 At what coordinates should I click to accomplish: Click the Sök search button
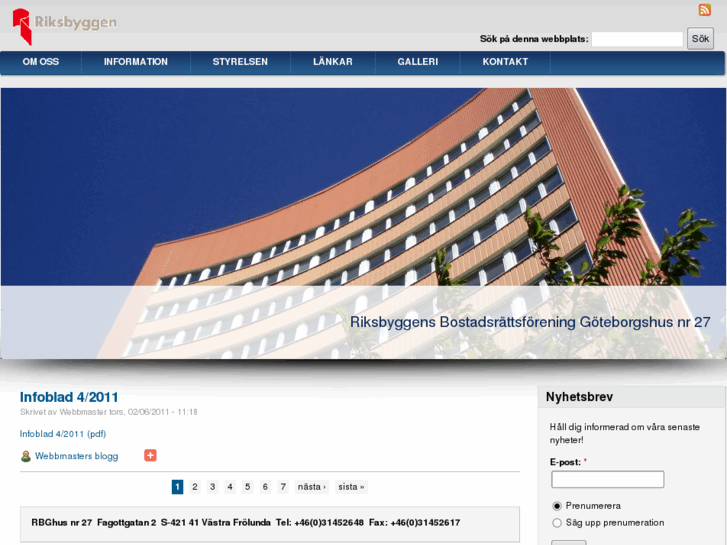click(700, 38)
